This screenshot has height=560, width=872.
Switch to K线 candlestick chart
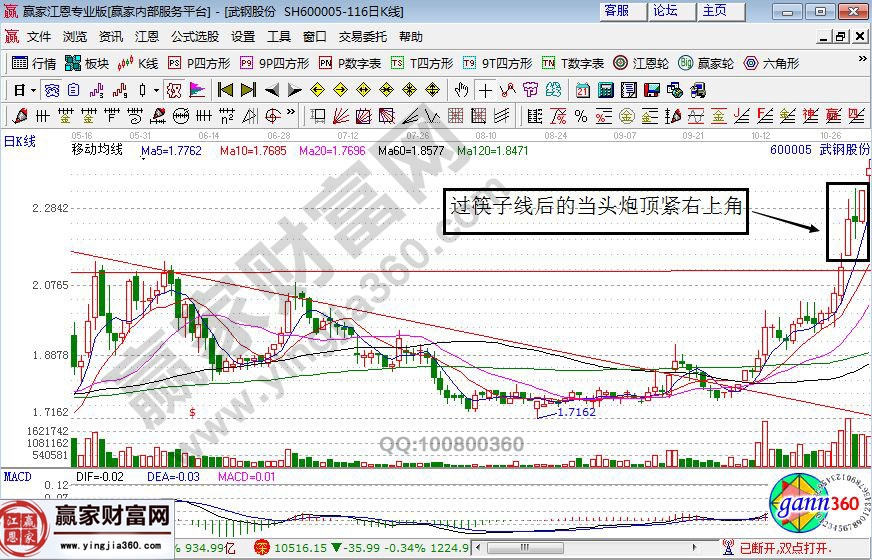tap(138, 63)
